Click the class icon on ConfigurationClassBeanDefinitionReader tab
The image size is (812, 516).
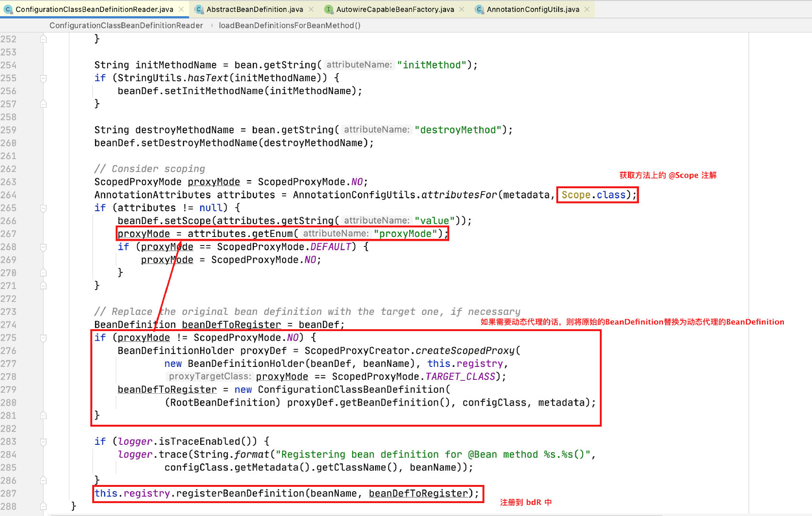(8, 9)
